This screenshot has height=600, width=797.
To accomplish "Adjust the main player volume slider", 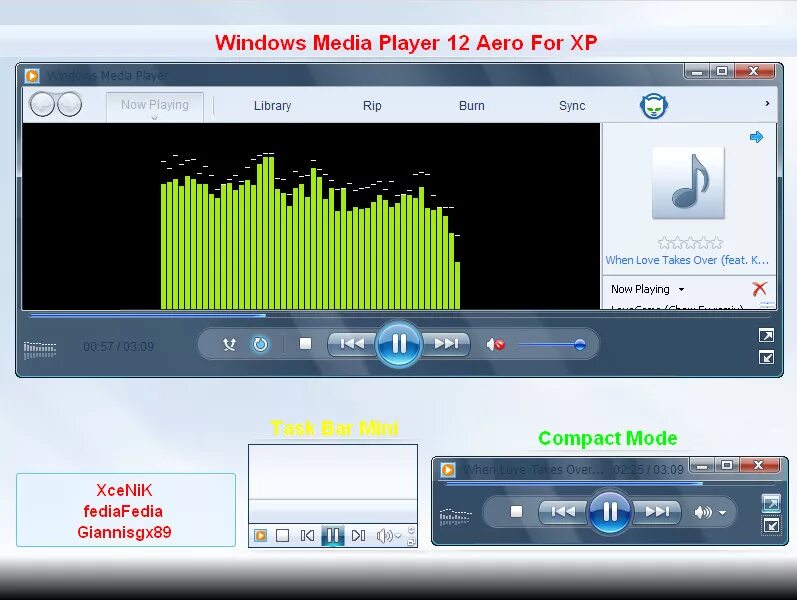I will [551, 345].
